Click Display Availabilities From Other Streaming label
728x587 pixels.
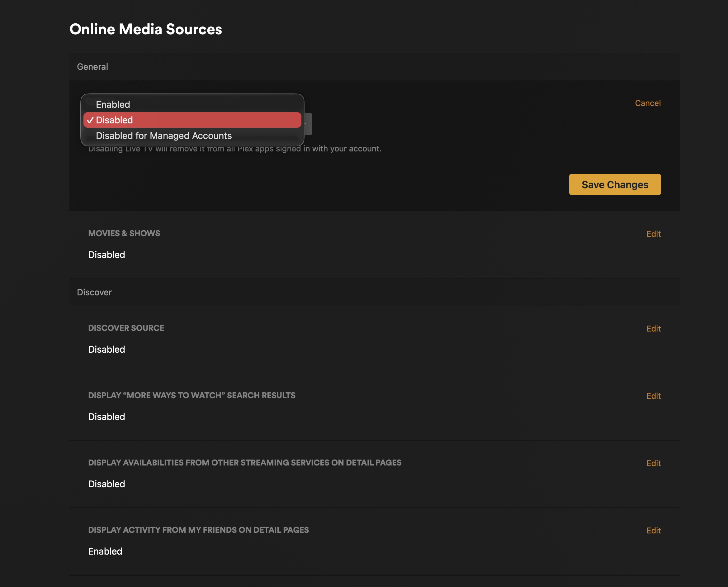click(x=245, y=463)
